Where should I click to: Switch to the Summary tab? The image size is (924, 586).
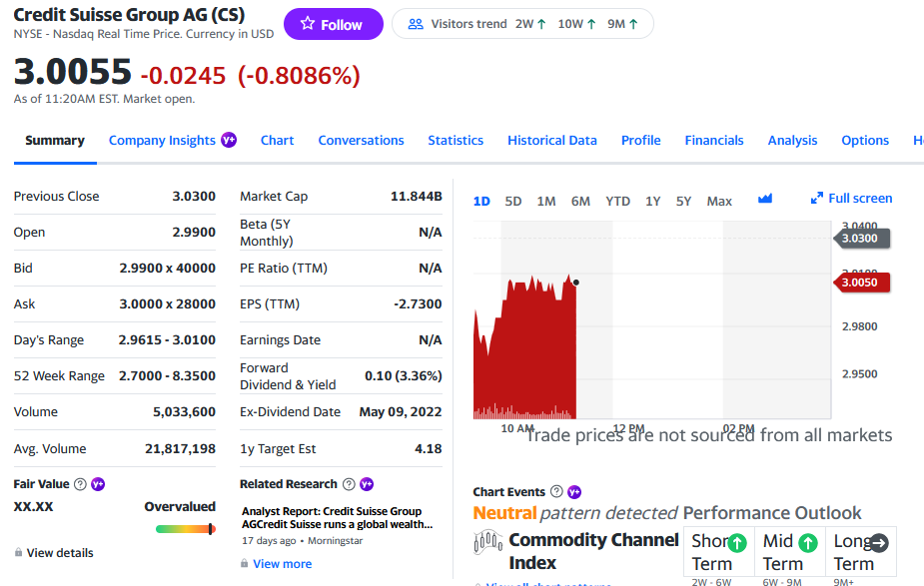(x=55, y=140)
